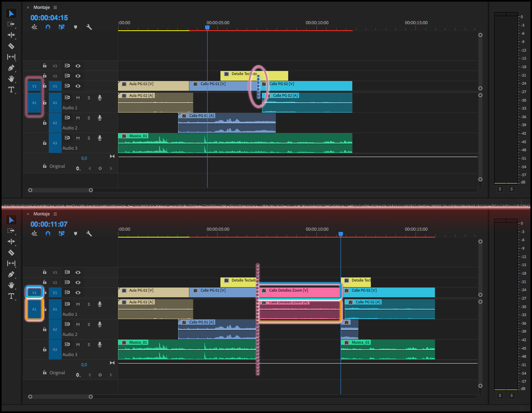Select the Montaje sequence tab in top panel
The image size is (532, 413).
(x=42, y=8)
